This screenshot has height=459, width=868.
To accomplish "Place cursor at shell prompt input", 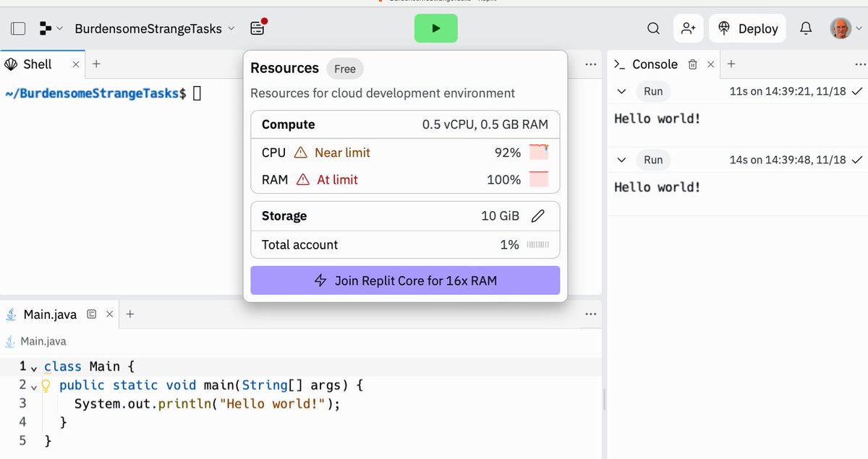I will pyautogui.click(x=197, y=93).
